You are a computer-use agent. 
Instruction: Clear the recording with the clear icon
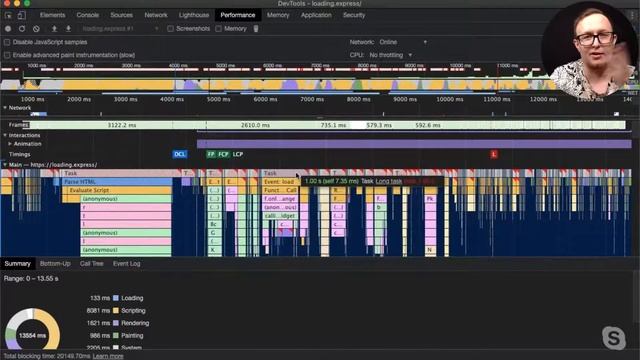[36, 29]
